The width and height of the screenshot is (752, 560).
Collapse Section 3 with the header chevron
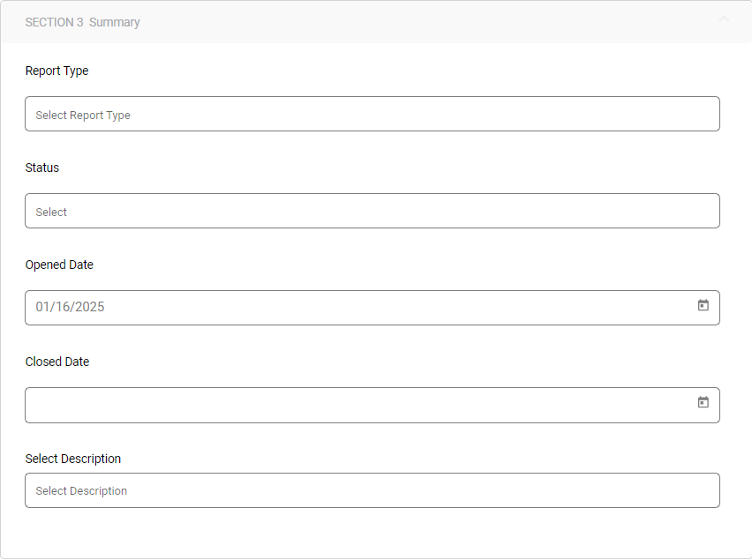click(724, 19)
